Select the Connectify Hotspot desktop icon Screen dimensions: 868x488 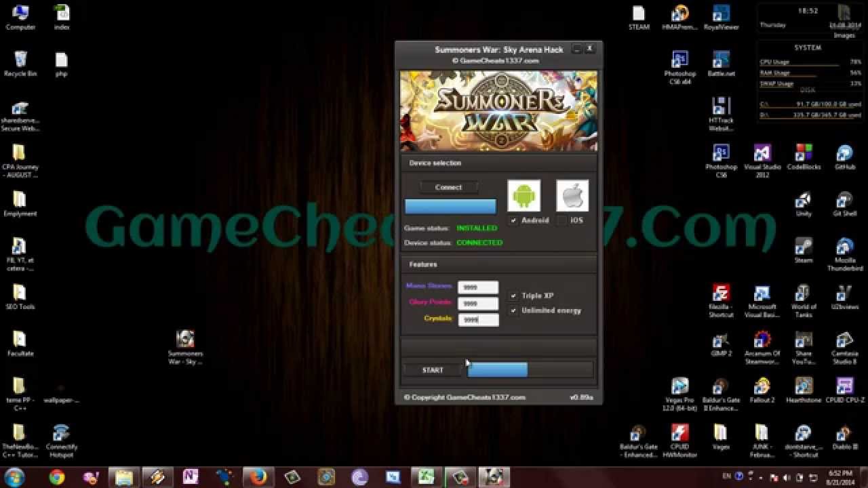pyautogui.click(x=61, y=441)
